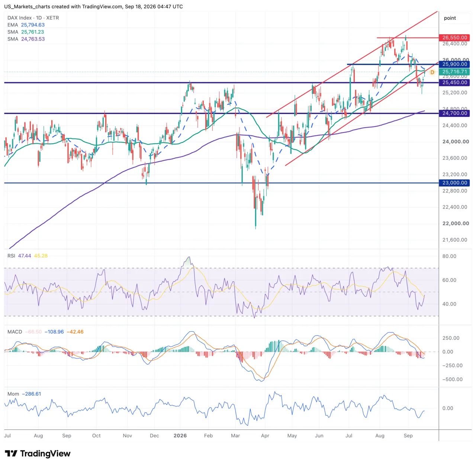Select the 24,700.00 horizontal line price label
This screenshot has height=466, width=476.
(454, 113)
